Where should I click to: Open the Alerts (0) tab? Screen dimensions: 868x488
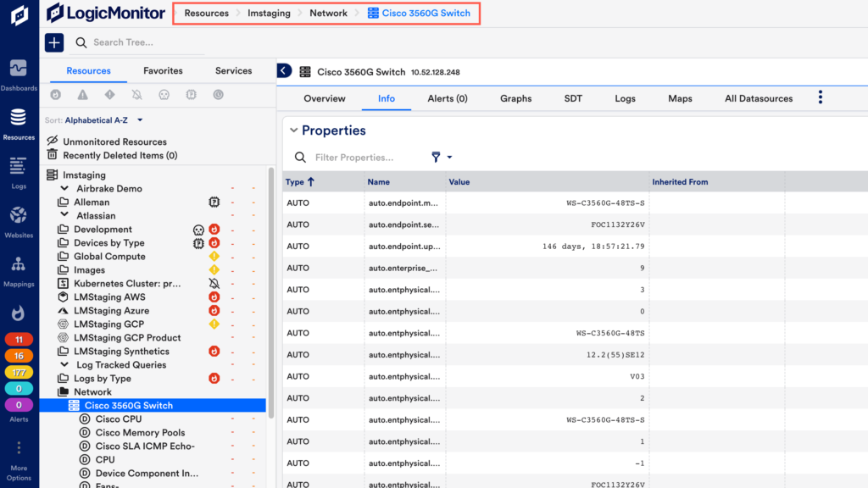tap(448, 98)
